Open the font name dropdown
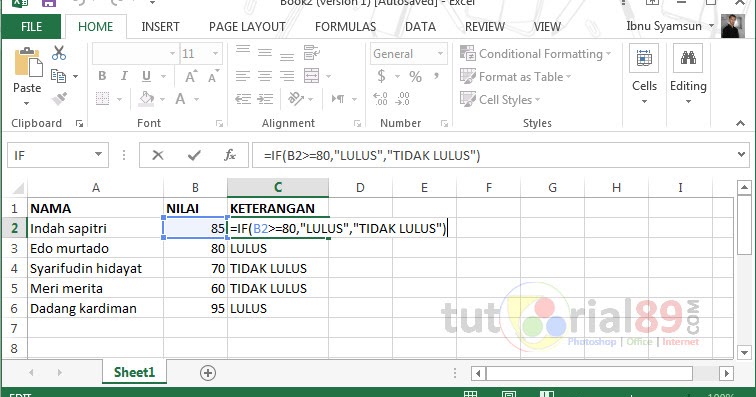The width and height of the screenshot is (756, 397). click(172, 54)
